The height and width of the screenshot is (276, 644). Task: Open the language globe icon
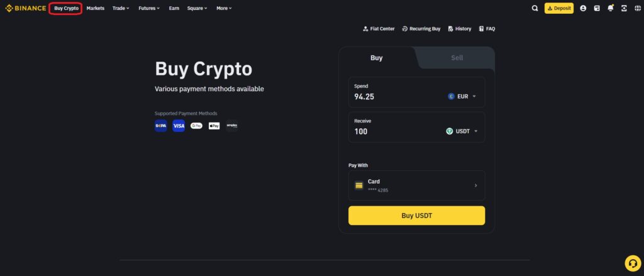click(x=638, y=8)
